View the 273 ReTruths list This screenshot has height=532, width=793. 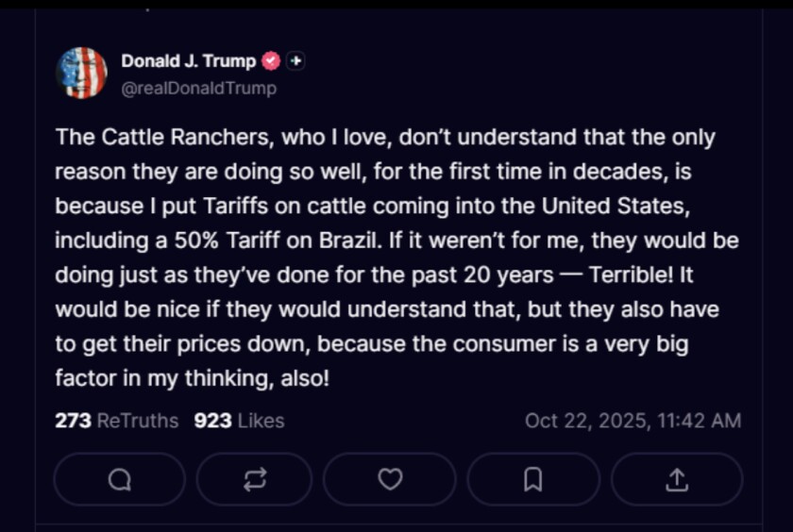pos(116,421)
